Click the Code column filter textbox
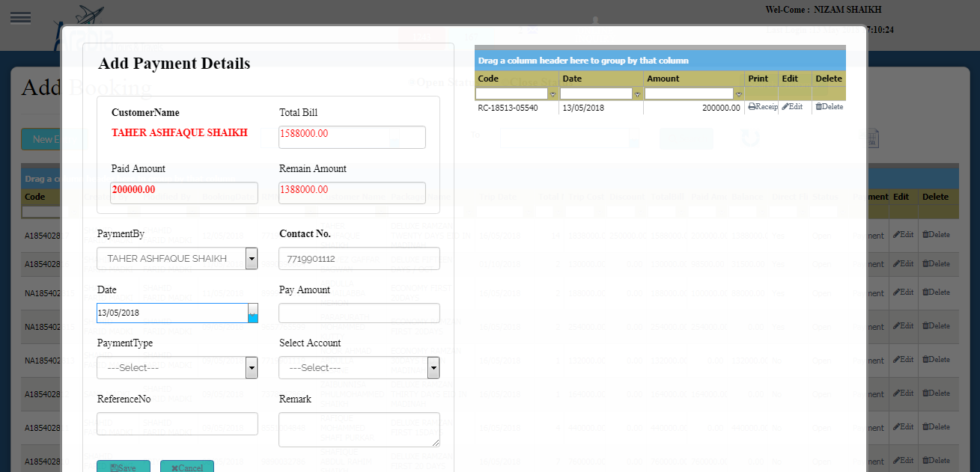This screenshot has height=472, width=980. [x=512, y=94]
